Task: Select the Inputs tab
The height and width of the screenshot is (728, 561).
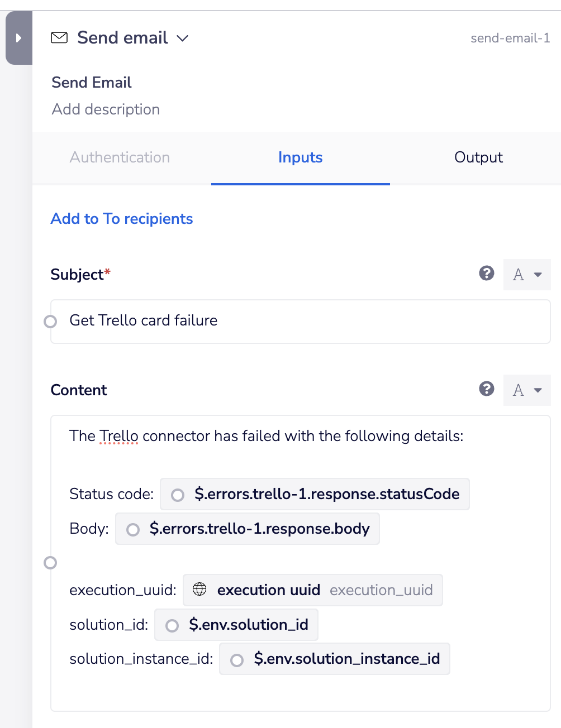Action: [300, 157]
